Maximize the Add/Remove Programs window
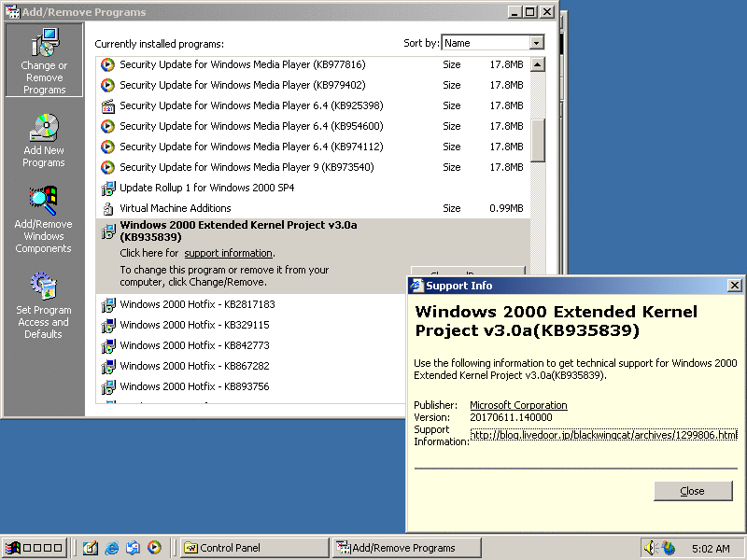747x560 pixels. (x=529, y=12)
